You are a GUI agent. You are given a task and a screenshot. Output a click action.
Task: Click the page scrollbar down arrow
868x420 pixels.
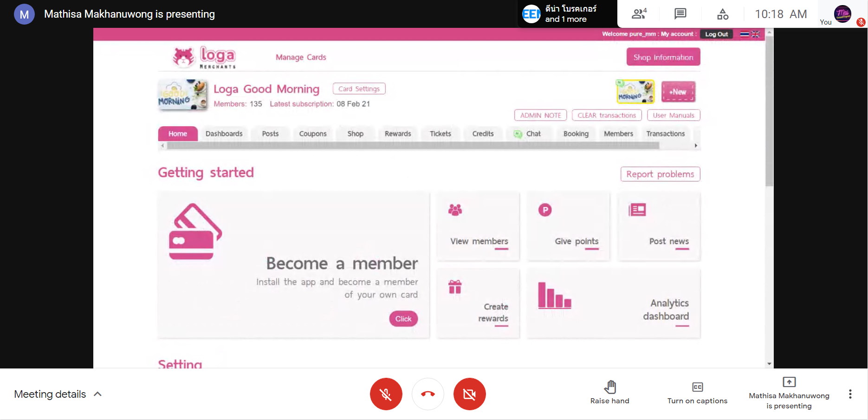coord(769,364)
